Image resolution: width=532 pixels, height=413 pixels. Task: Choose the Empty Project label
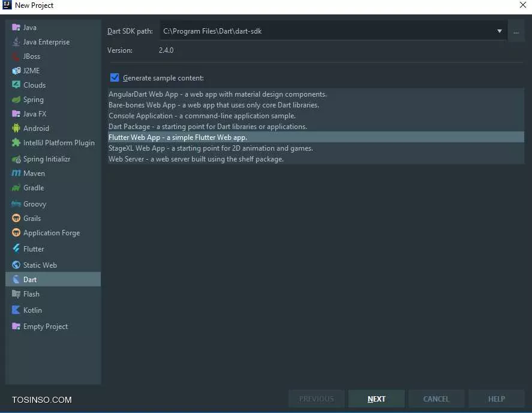[x=46, y=327]
